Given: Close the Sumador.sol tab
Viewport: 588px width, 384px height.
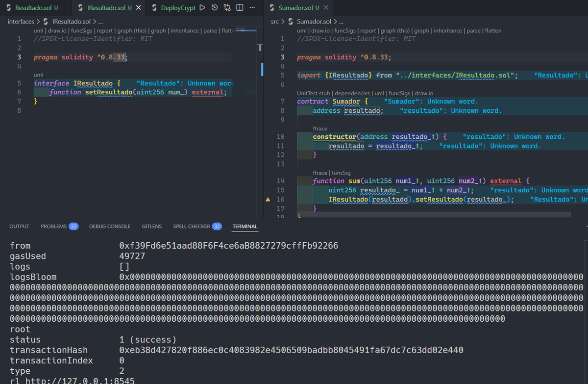Looking at the screenshot, I should point(326,8).
